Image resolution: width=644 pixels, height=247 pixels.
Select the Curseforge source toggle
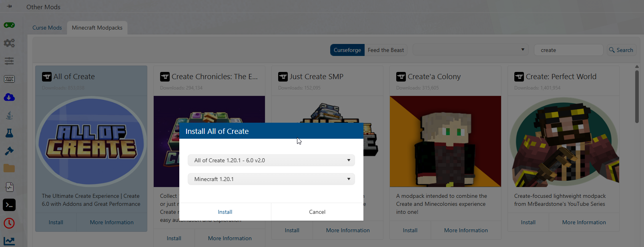(347, 50)
